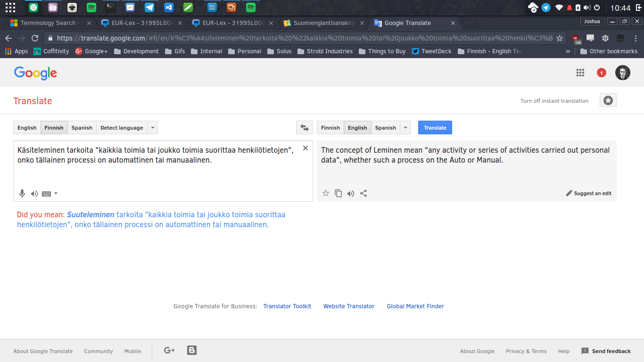Screen dimensions: 644x362
Task: Expand input tools dropdown arrow
Action: (x=56, y=193)
